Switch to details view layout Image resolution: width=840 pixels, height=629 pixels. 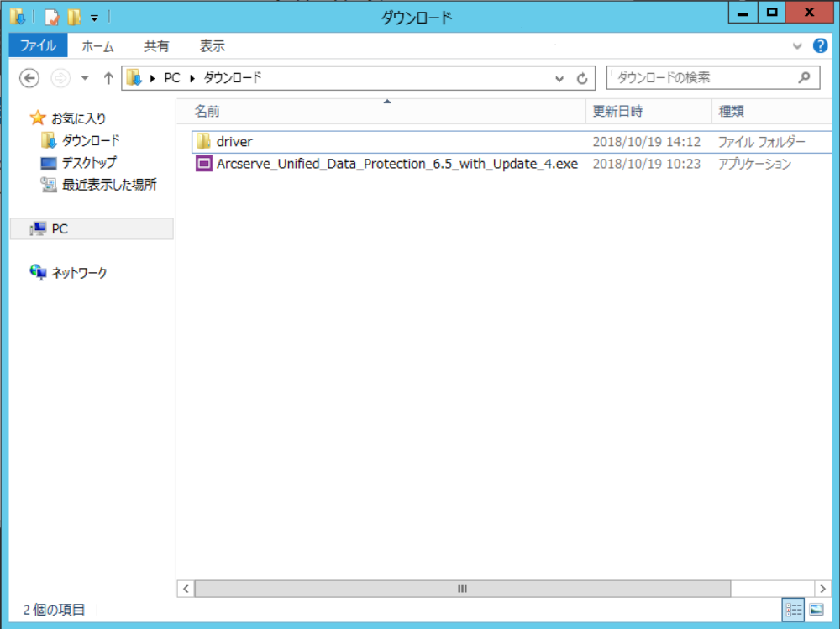[794, 610]
